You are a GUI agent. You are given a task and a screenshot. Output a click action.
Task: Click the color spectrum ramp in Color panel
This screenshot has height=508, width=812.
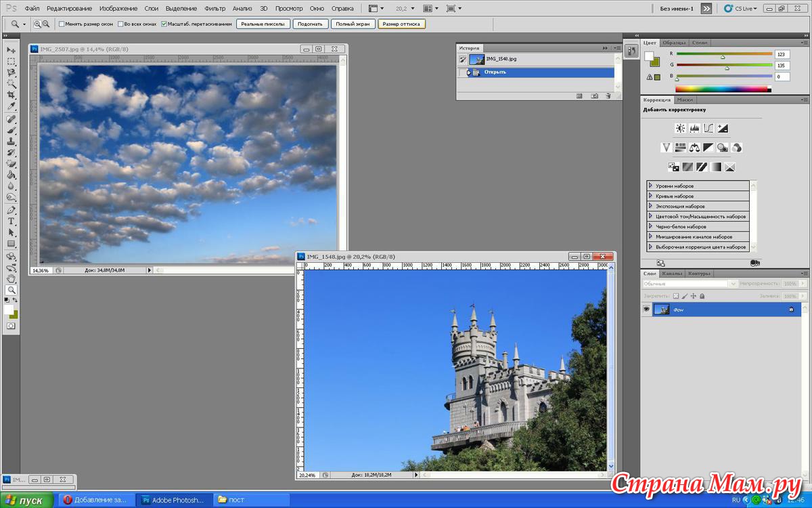723,89
